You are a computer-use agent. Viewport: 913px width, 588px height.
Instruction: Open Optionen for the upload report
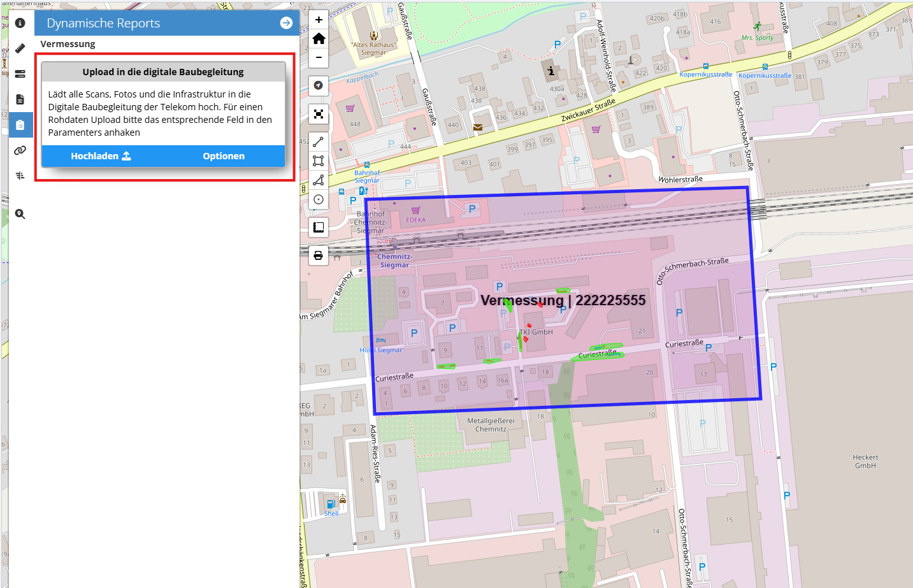tap(224, 156)
